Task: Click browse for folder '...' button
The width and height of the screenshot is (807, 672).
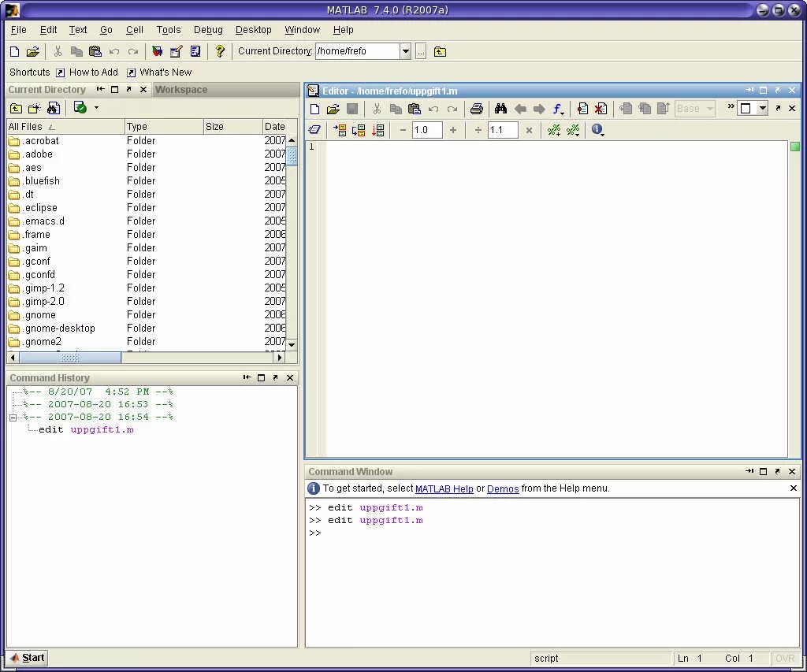Action: click(421, 51)
